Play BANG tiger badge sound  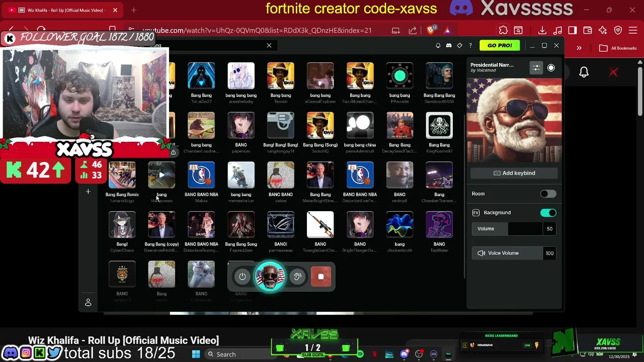(x=122, y=275)
